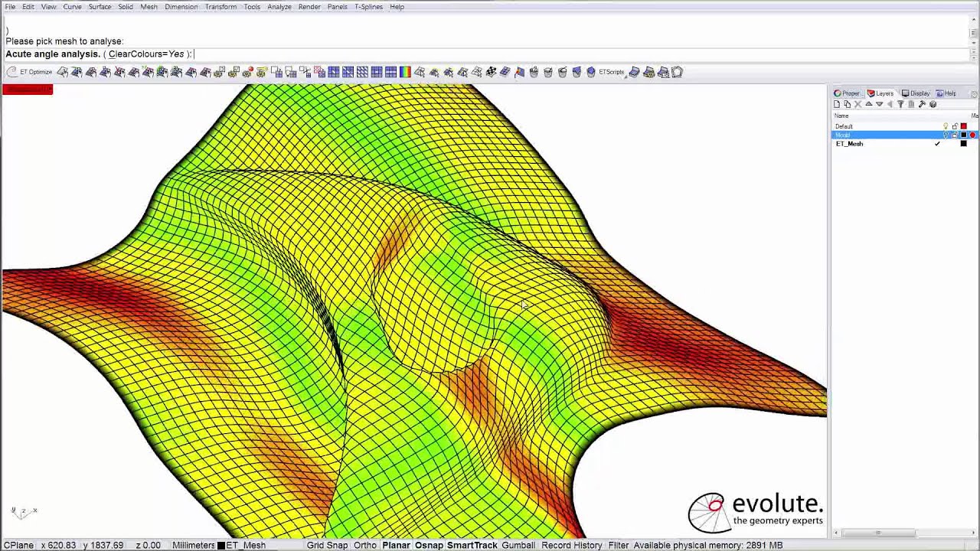The height and width of the screenshot is (551, 980).
Task: Toggle the Default layer lightbulb visibility
Action: 946,126
